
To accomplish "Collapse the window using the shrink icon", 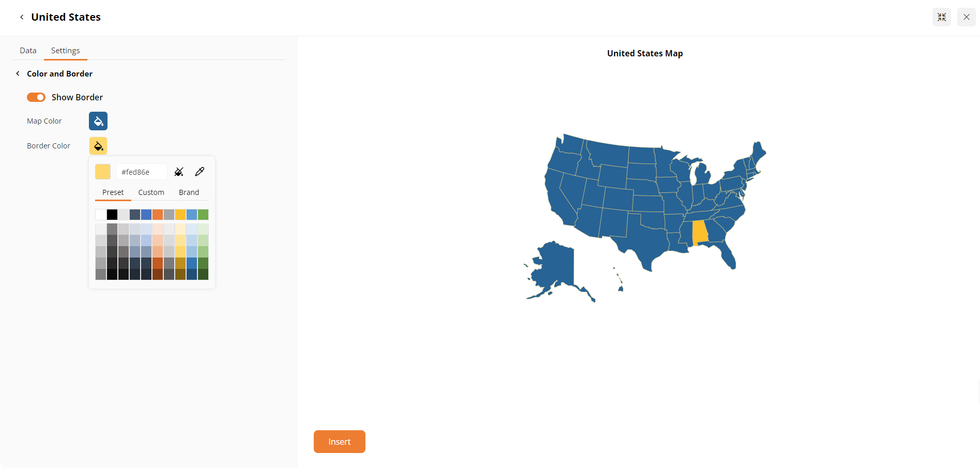I will 941,17.
